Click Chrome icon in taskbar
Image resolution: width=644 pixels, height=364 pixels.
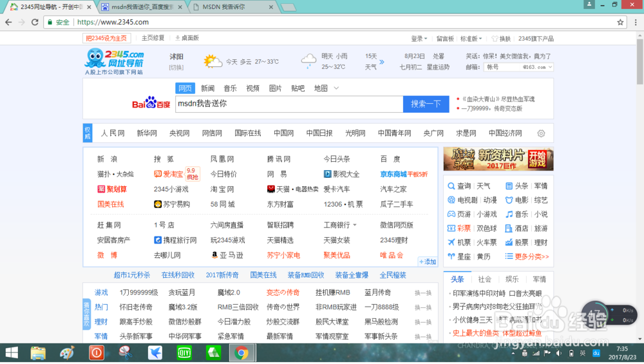(x=241, y=353)
